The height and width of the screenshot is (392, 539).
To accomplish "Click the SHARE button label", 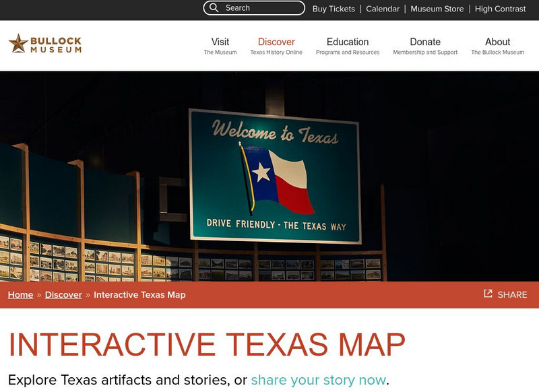I will [512, 295].
